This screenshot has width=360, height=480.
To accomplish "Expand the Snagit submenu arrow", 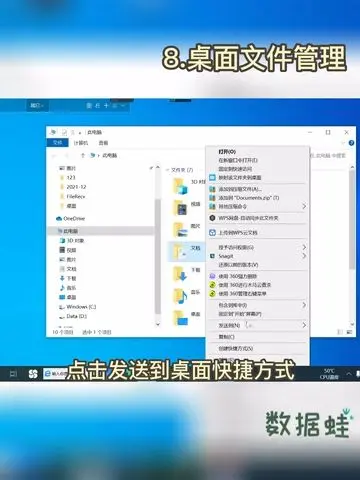I will click(x=304, y=256).
